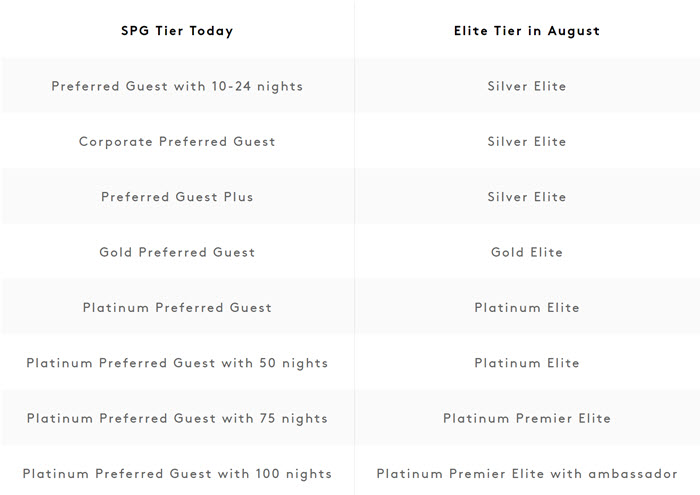This screenshot has height=495, width=700.
Task: Select the 'Gold Preferred Guest' cell
Action: [177, 252]
